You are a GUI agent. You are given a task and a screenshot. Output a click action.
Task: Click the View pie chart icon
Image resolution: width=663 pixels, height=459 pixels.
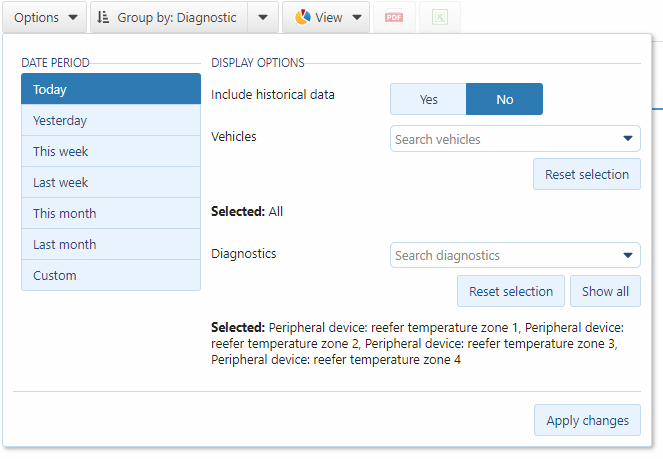click(x=303, y=17)
